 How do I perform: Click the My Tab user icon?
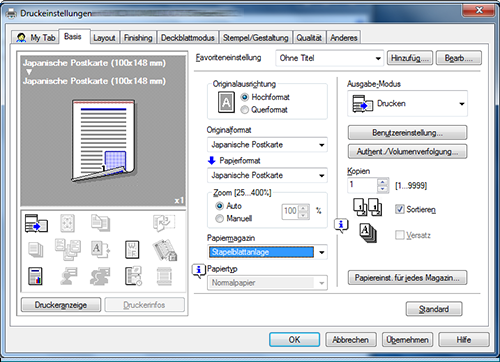pyautogui.click(x=21, y=38)
